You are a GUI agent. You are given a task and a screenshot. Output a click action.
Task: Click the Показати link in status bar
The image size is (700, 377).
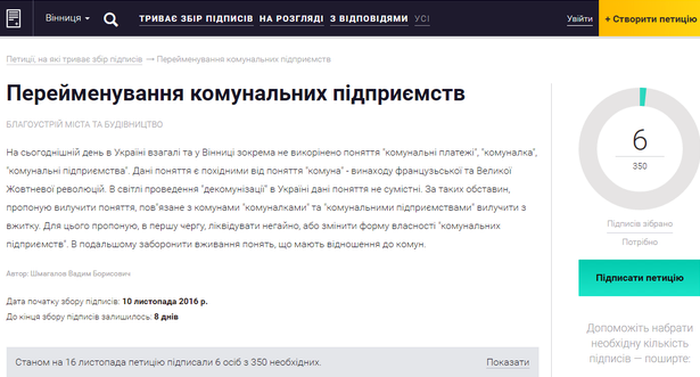tap(508, 362)
